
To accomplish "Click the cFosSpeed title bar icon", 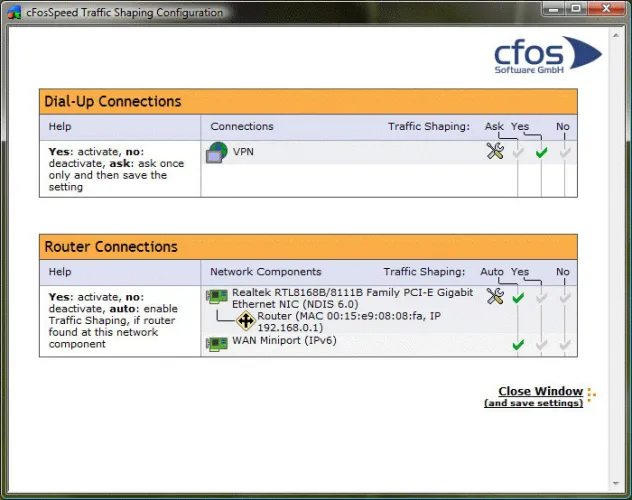I will tap(13, 13).
